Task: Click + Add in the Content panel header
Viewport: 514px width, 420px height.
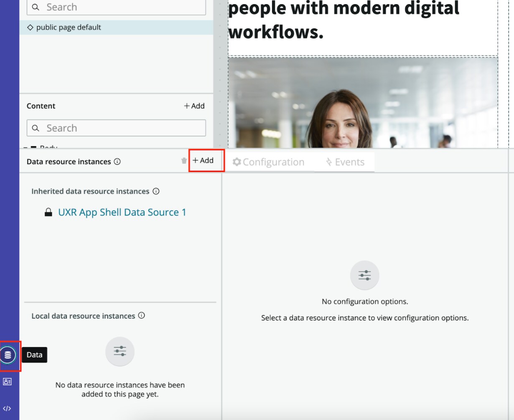Action: [194, 106]
